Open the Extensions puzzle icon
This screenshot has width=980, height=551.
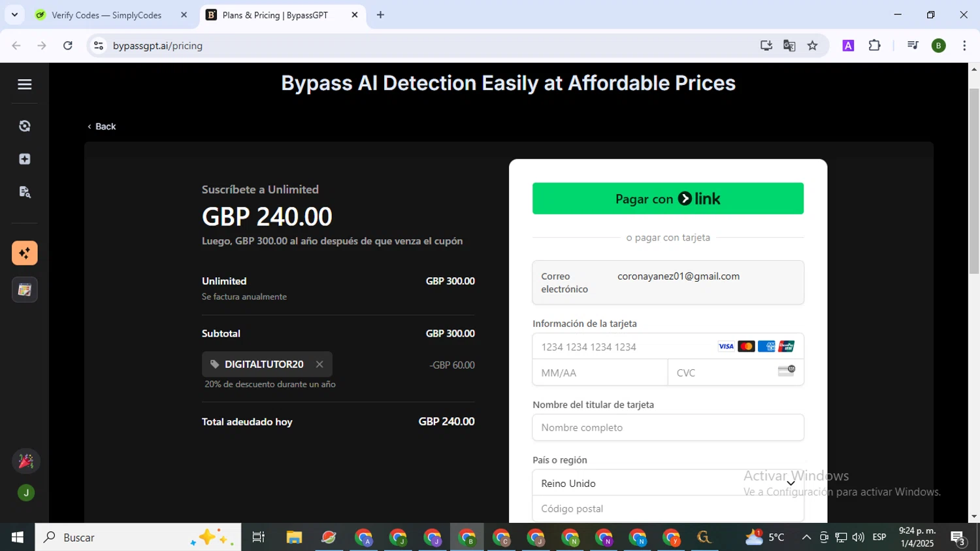pos(874,46)
